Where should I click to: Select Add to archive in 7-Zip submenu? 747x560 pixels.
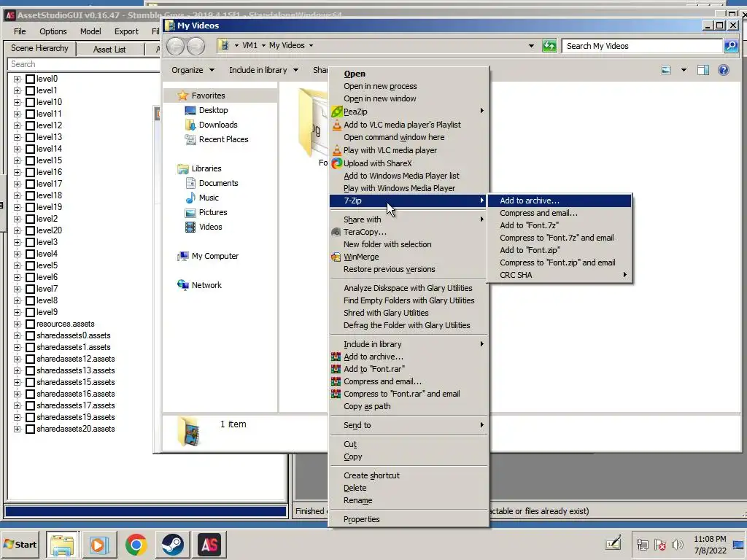click(560, 201)
